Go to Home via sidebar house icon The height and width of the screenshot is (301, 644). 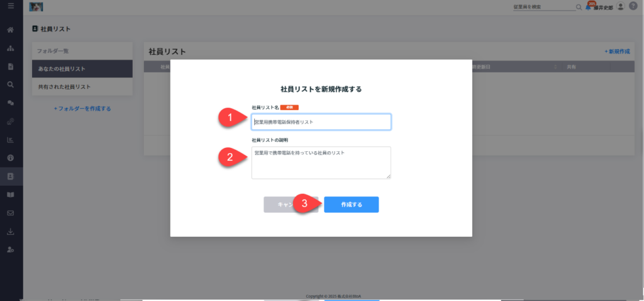click(11, 30)
